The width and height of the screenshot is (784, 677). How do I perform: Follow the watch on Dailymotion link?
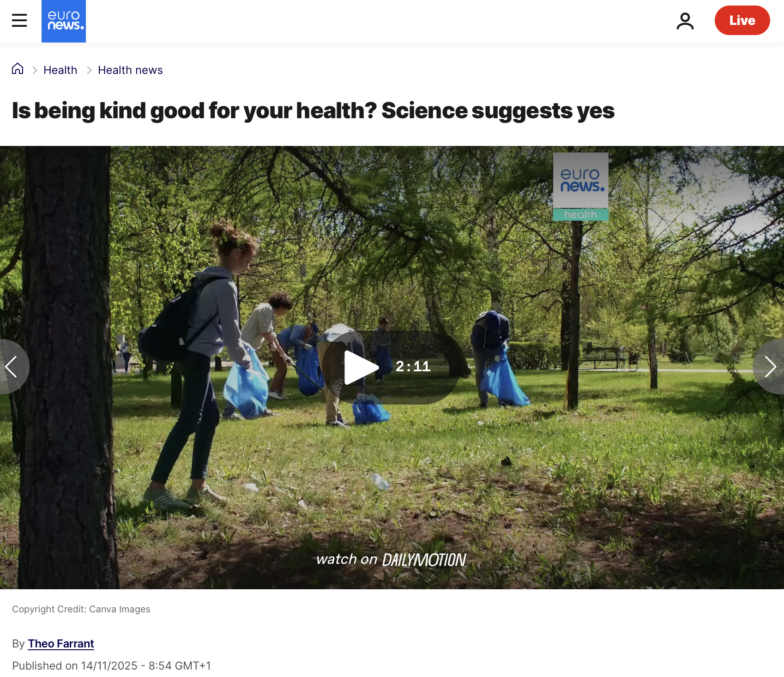[x=391, y=559]
